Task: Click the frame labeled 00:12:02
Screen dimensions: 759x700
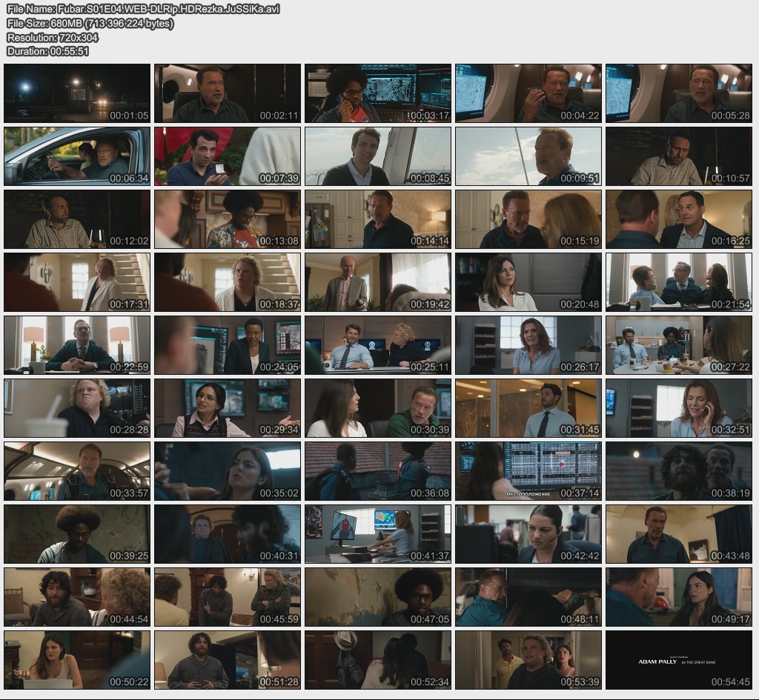Action: [x=77, y=219]
